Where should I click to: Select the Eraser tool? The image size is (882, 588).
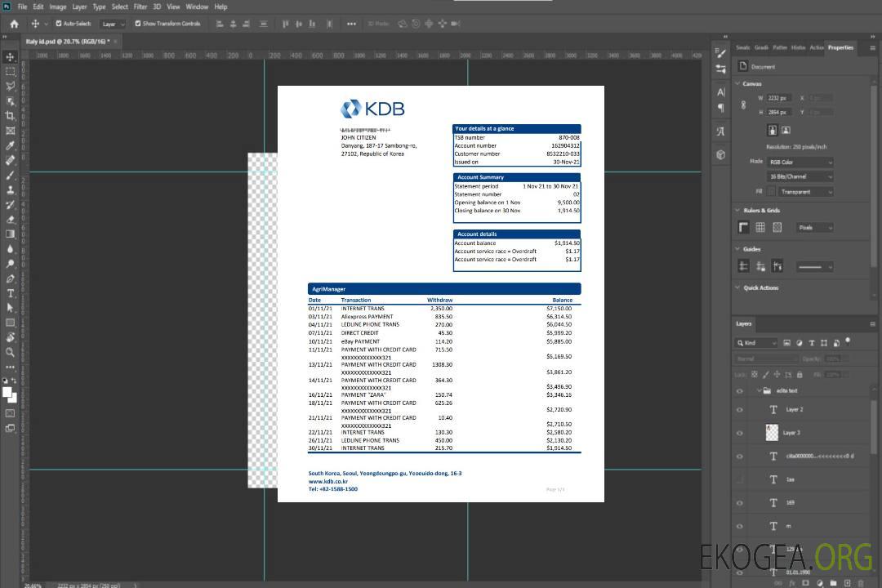10,220
